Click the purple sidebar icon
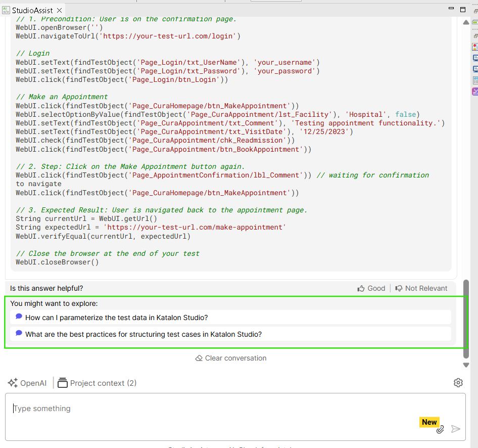The image size is (478, 448). click(475, 92)
